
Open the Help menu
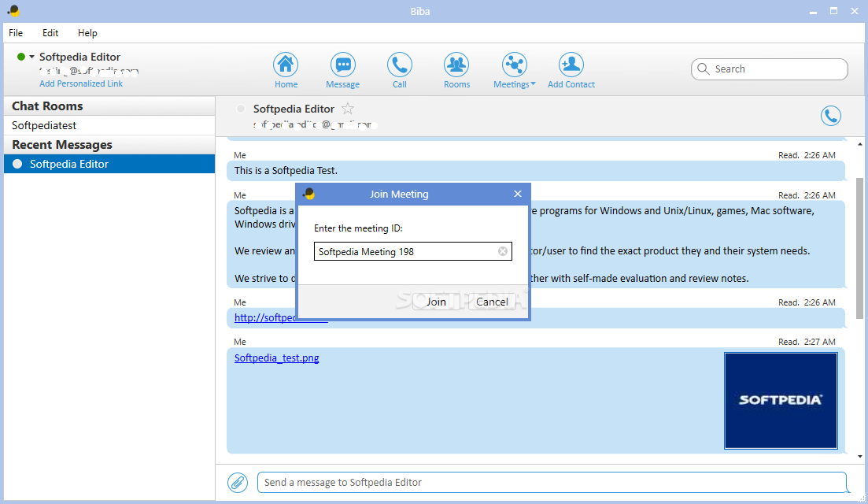(87, 32)
